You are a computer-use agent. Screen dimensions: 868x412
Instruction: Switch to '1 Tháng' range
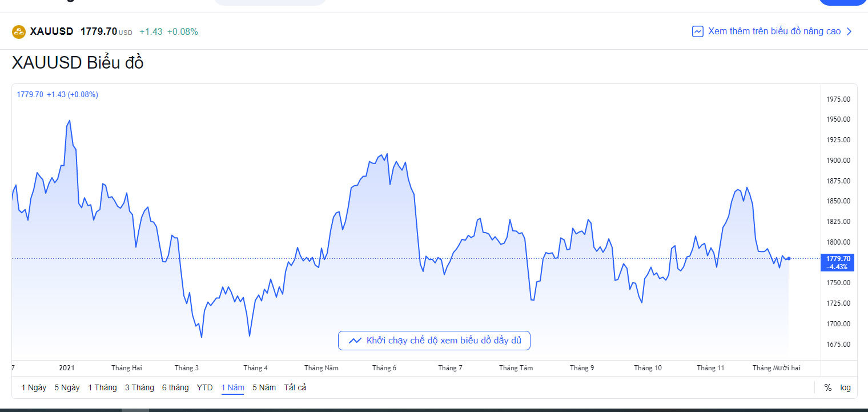tap(102, 387)
